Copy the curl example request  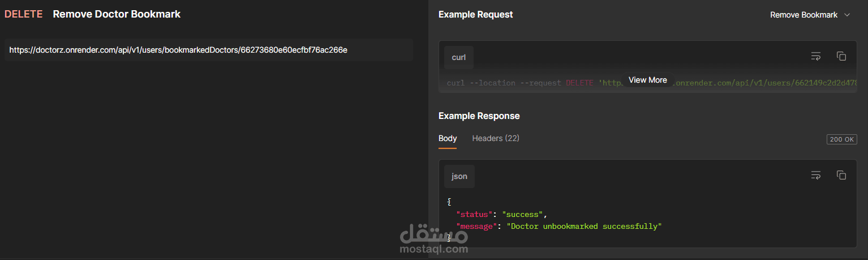(841, 56)
